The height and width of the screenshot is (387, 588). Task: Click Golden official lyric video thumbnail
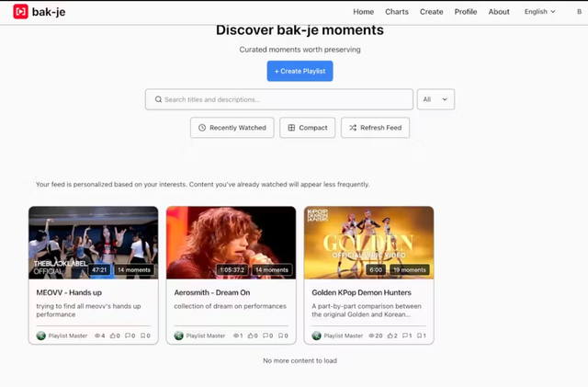[369, 243]
